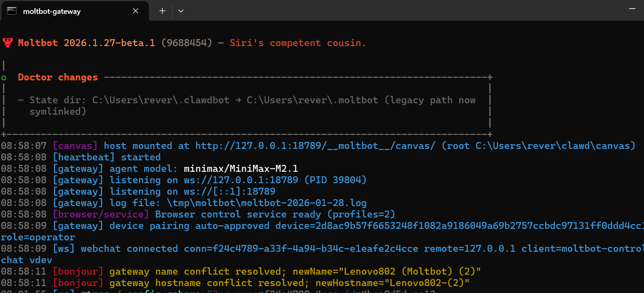Click the ws://[::1]:18789 IPv6 address
This screenshot has height=293, width=644.
[x=229, y=191]
